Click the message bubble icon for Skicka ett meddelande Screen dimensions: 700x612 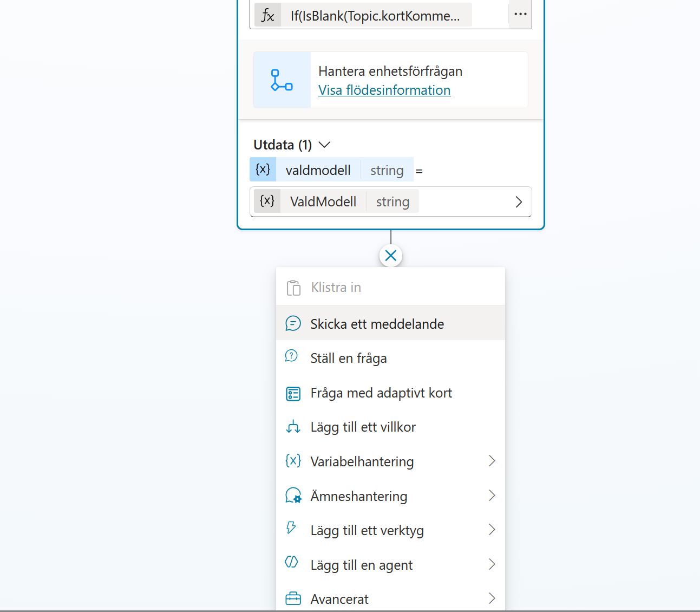point(293,323)
